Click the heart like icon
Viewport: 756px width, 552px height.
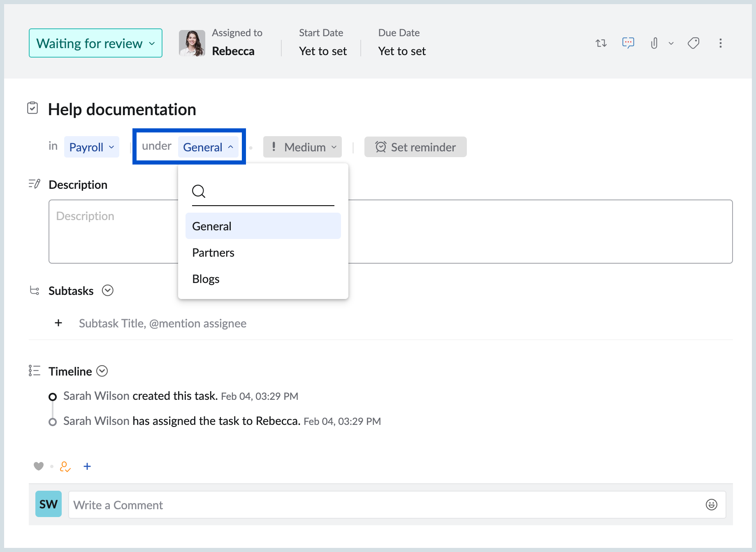pyautogui.click(x=39, y=466)
